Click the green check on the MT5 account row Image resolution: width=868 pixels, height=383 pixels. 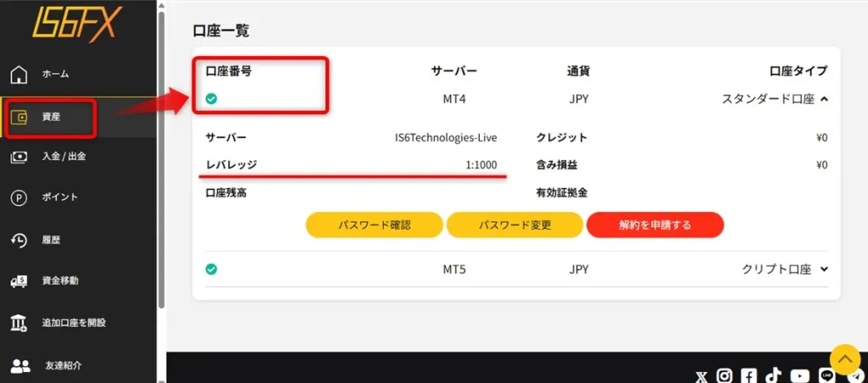(x=211, y=269)
